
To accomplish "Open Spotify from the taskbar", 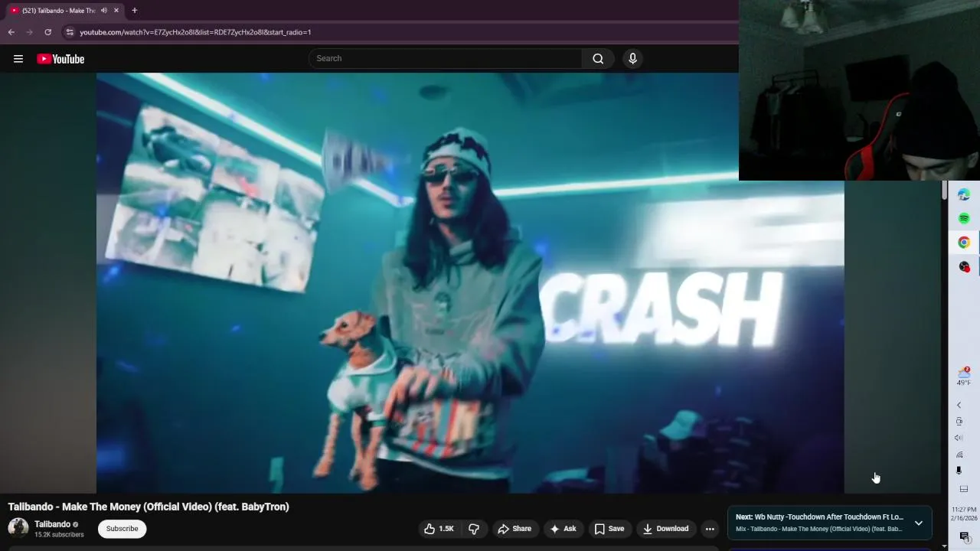I will coord(964,218).
